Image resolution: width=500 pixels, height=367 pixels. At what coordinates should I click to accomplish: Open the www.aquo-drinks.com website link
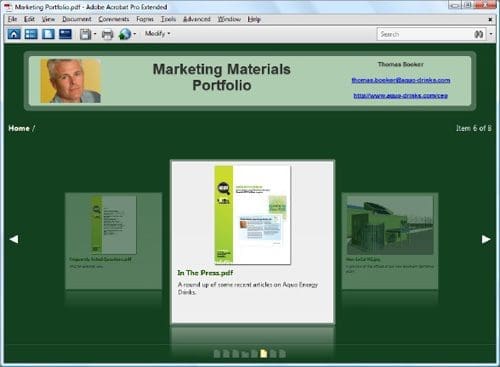point(401,96)
